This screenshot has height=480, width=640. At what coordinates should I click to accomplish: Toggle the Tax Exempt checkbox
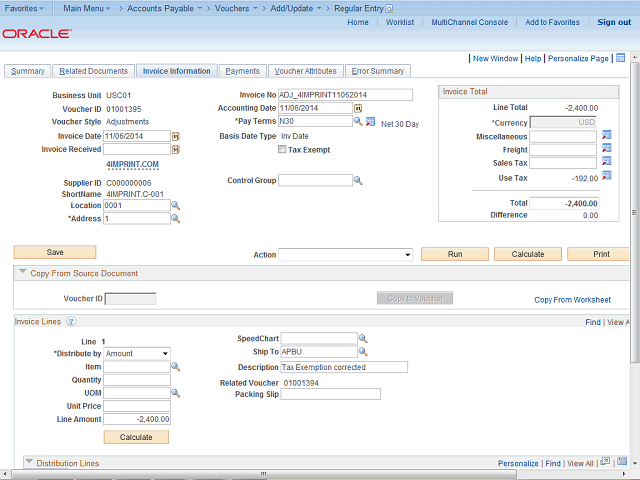[x=282, y=150]
